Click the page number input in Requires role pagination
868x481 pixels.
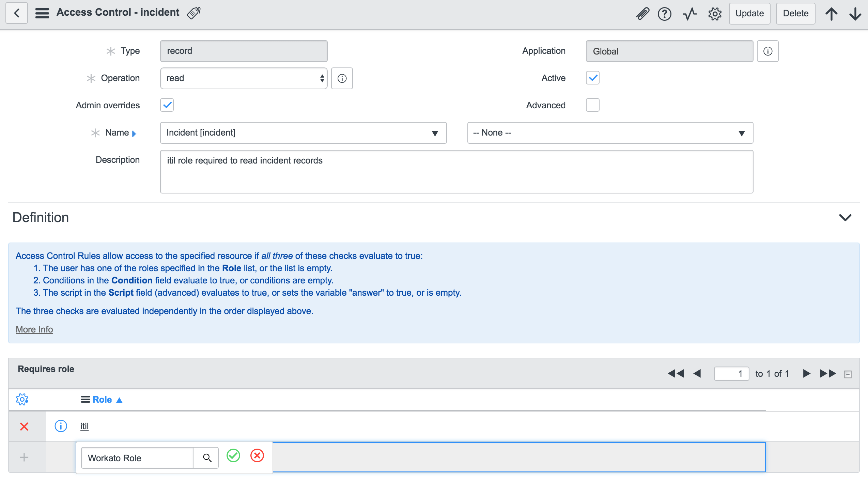pos(732,373)
